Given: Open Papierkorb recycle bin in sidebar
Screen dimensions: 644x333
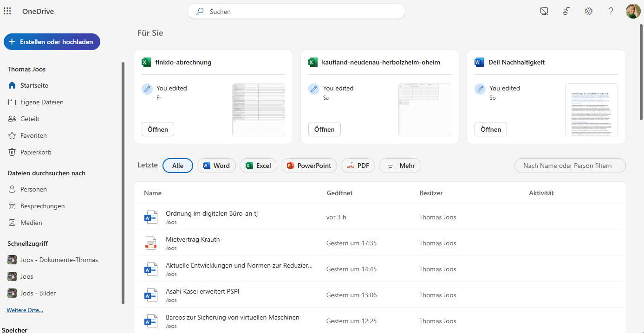Looking at the screenshot, I should coord(35,152).
